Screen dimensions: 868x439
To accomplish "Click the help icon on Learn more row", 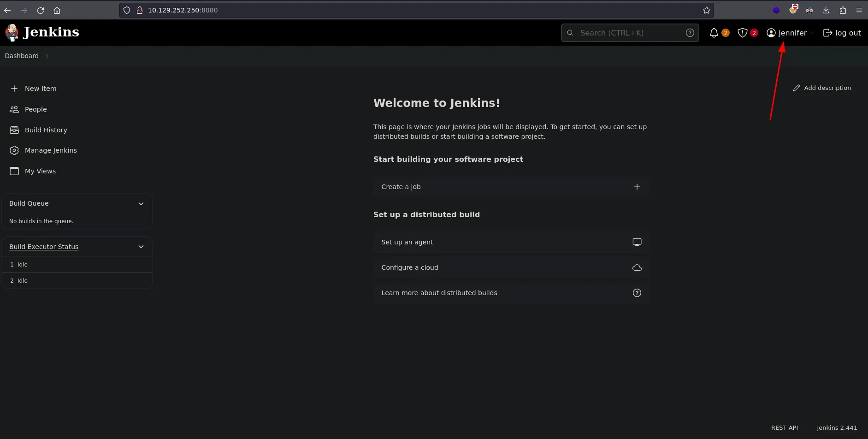I will (x=637, y=293).
